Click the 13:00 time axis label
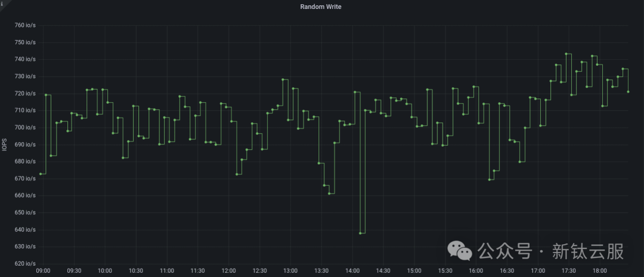The width and height of the screenshot is (644, 277). (290, 271)
